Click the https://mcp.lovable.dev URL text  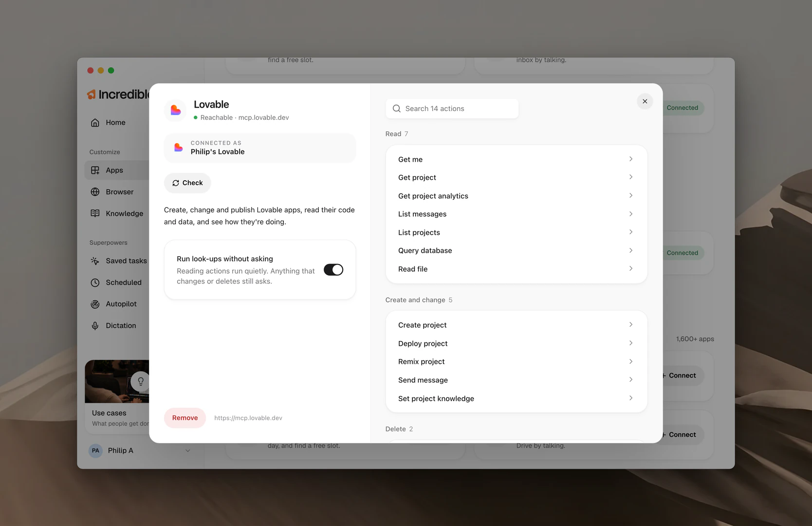[248, 418]
